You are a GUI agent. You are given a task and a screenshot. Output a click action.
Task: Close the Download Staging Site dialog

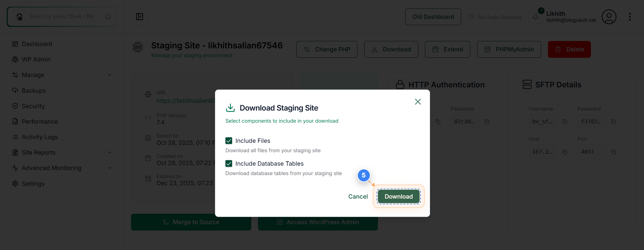[x=418, y=101]
